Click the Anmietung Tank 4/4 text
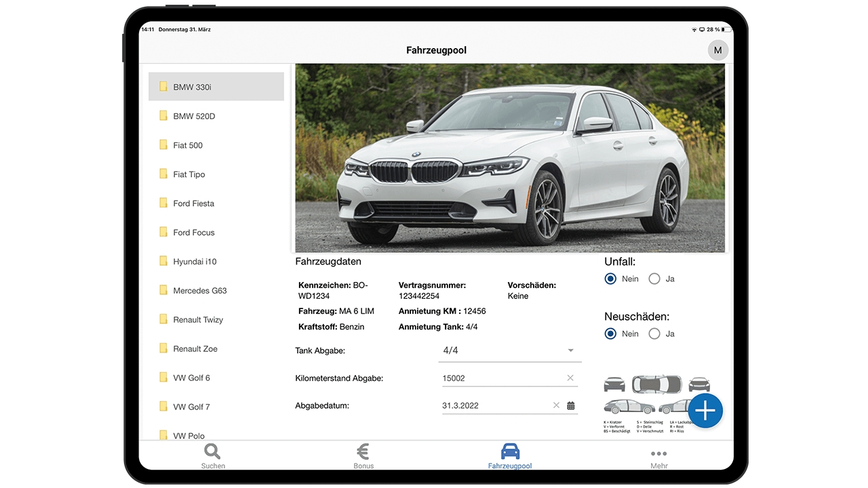Image resolution: width=868 pixels, height=488 pixels. 438,327
